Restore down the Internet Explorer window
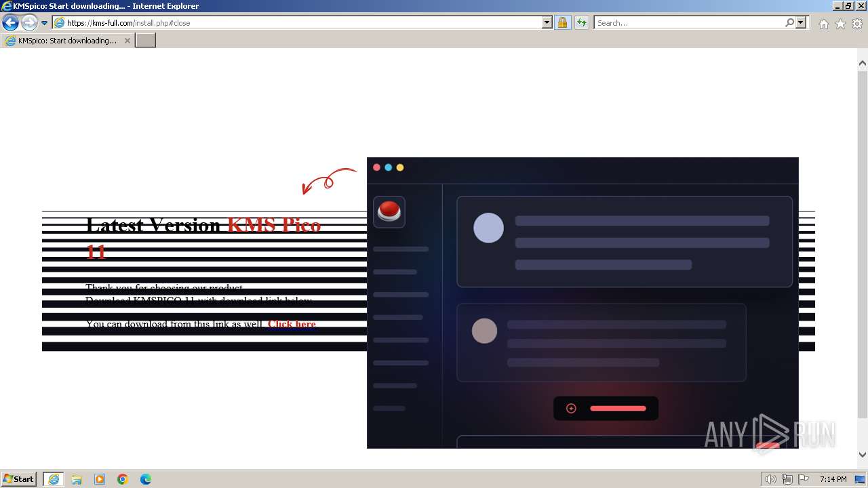Viewport: 868px width, 488px height. 848,5
